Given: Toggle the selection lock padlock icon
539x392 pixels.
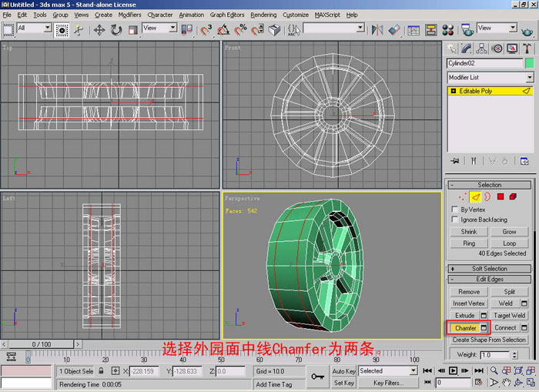Looking at the screenshot, I should 101,371.
